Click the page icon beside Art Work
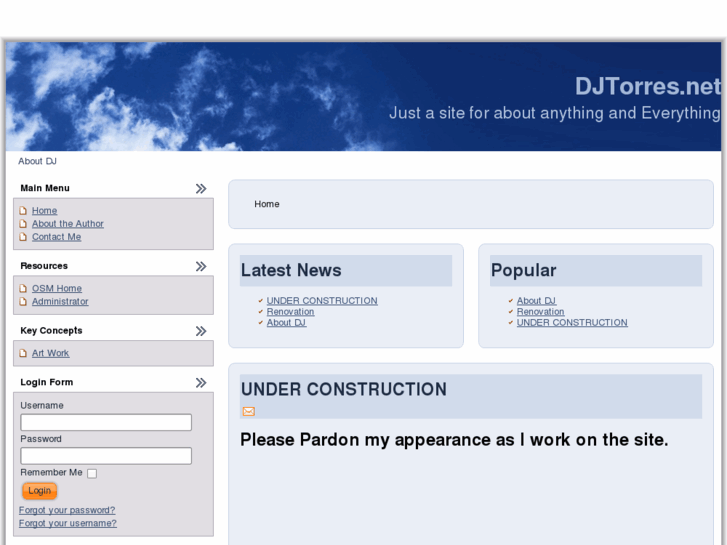The width and height of the screenshot is (727, 545). (x=23, y=353)
